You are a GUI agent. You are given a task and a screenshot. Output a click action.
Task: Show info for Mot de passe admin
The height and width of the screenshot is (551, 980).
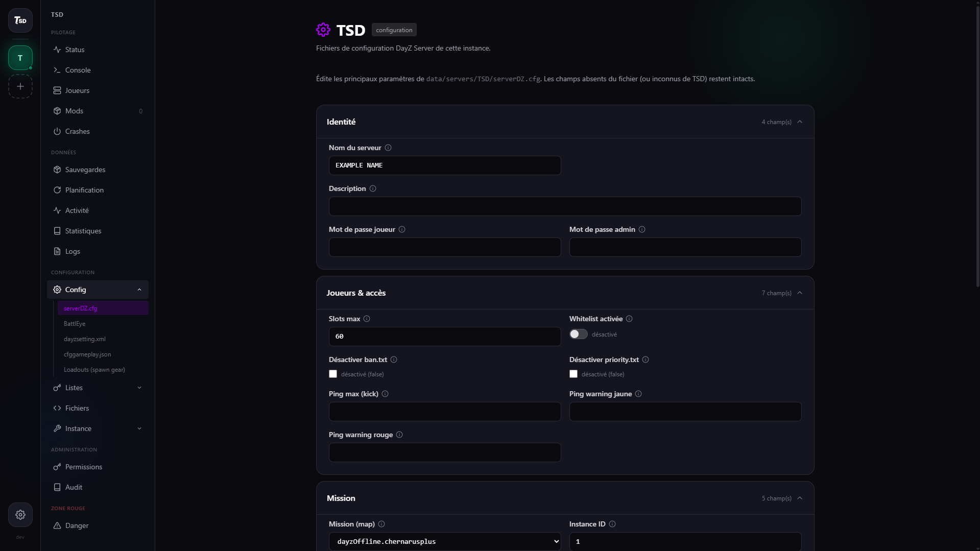click(642, 229)
